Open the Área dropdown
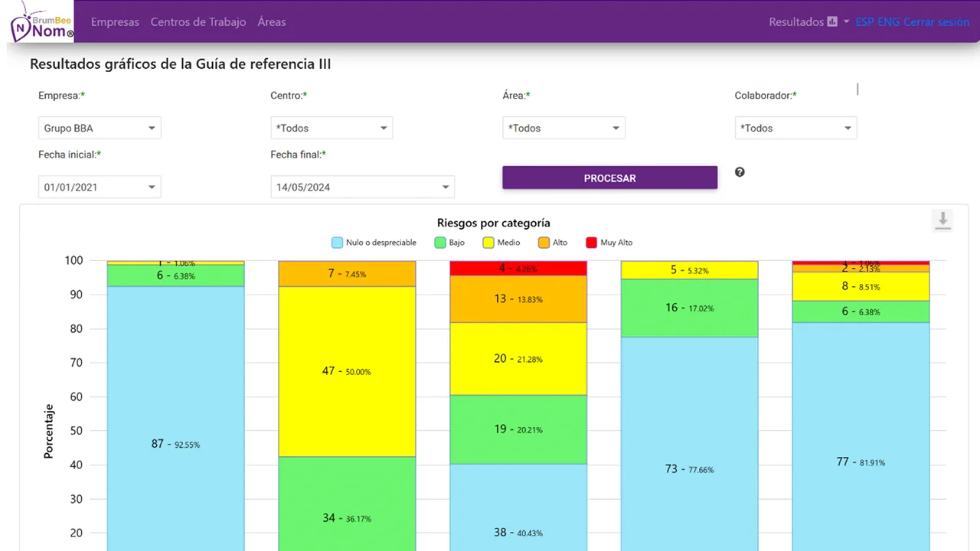Image resolution: width=980 pixels, height=551 pixels. click(563, 128)
